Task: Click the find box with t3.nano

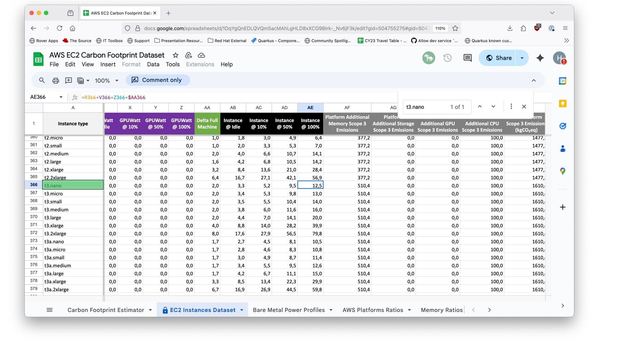Action: (x=426, y=107)
